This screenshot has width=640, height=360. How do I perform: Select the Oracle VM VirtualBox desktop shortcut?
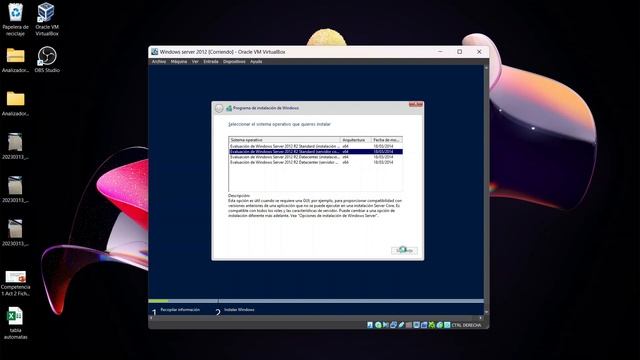coord(47,19)
